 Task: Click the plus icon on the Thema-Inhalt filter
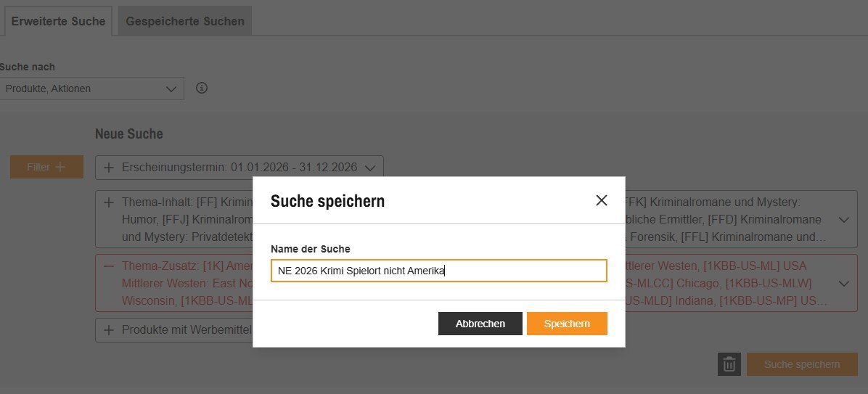(109, 202)
